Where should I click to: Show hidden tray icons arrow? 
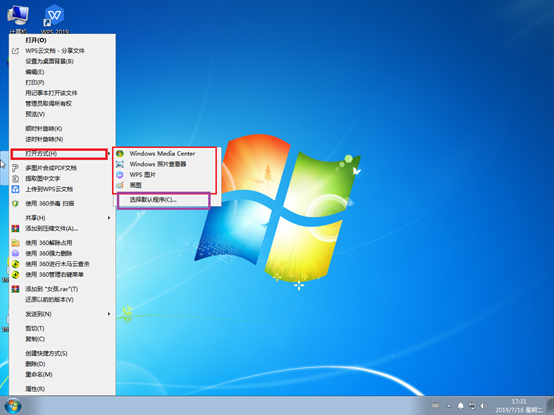click(449, 406)
